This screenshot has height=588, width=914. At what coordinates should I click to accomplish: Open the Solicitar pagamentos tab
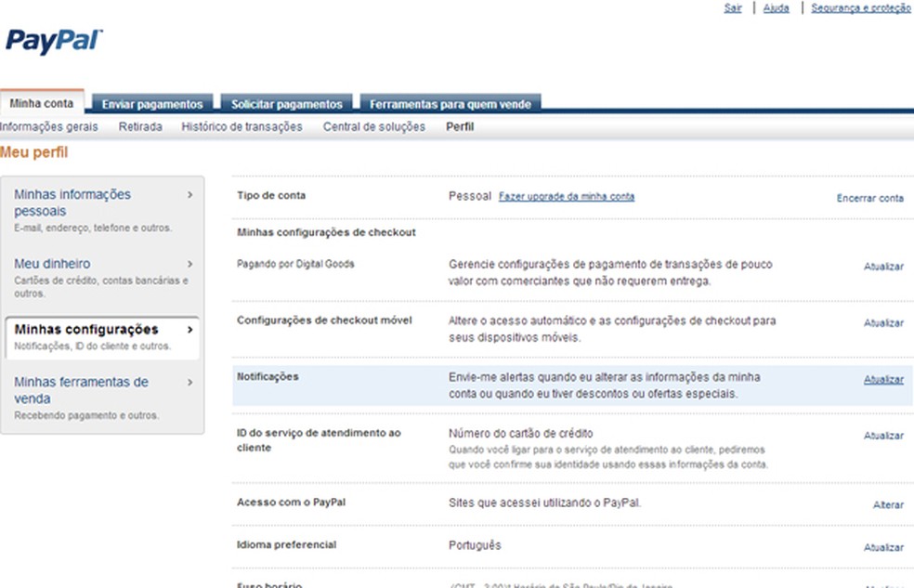click(286, 104)
